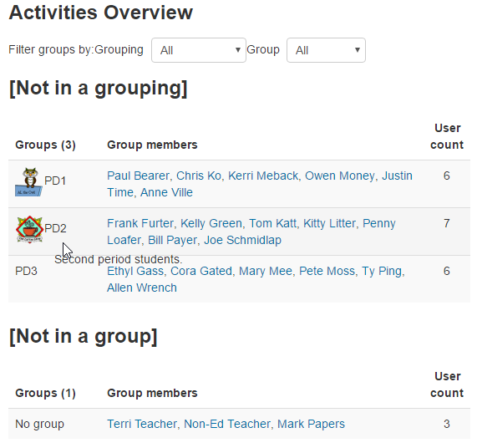The width and height of the screenshot is (477, 448).
Task: Click the Tom Katt link
Action: 273,223
